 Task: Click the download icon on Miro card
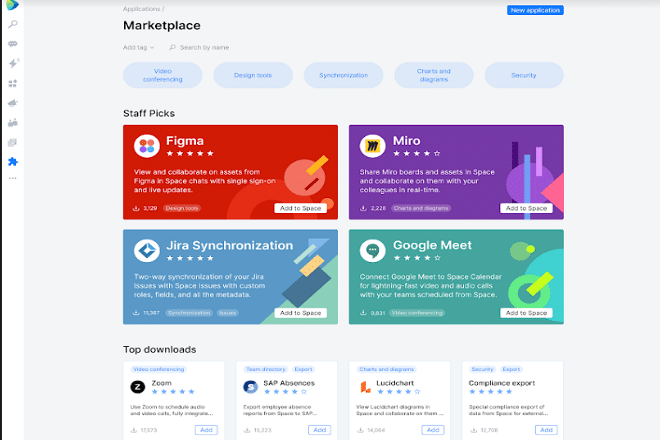pyautogui.click(x=363, y=208)
